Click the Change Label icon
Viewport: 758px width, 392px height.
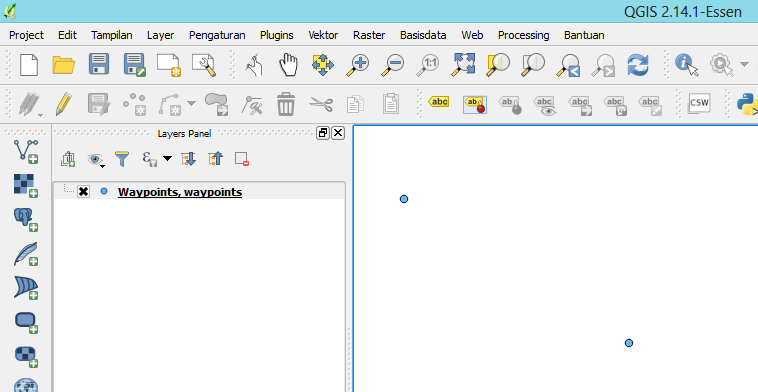pyautogui.click(x=650, y=105)
